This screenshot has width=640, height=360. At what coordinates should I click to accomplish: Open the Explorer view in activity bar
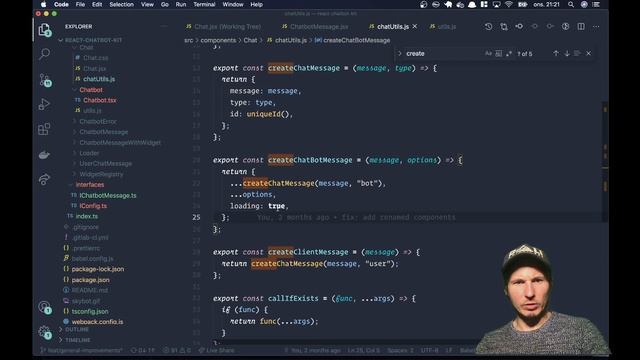[x=44, y=30]
